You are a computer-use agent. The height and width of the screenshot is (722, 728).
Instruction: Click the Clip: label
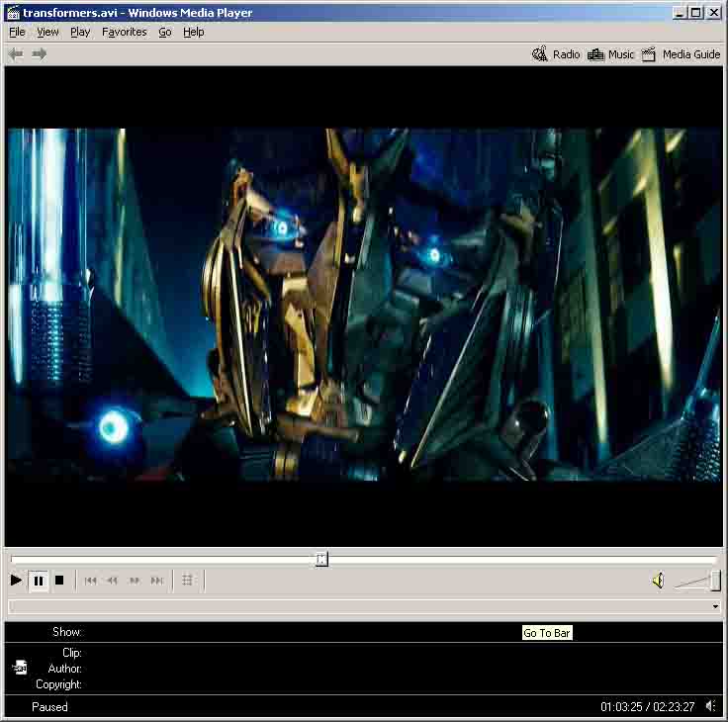72,653
